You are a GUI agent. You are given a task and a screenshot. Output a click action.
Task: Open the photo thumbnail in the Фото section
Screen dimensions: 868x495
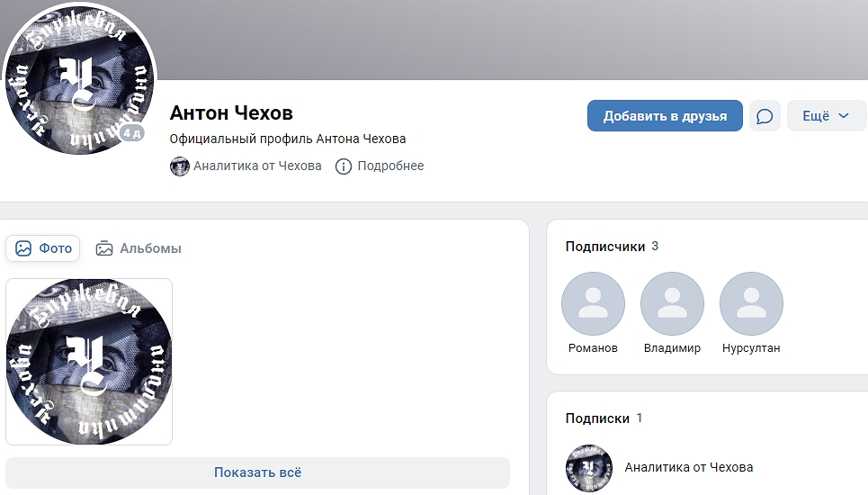point(88,362)
